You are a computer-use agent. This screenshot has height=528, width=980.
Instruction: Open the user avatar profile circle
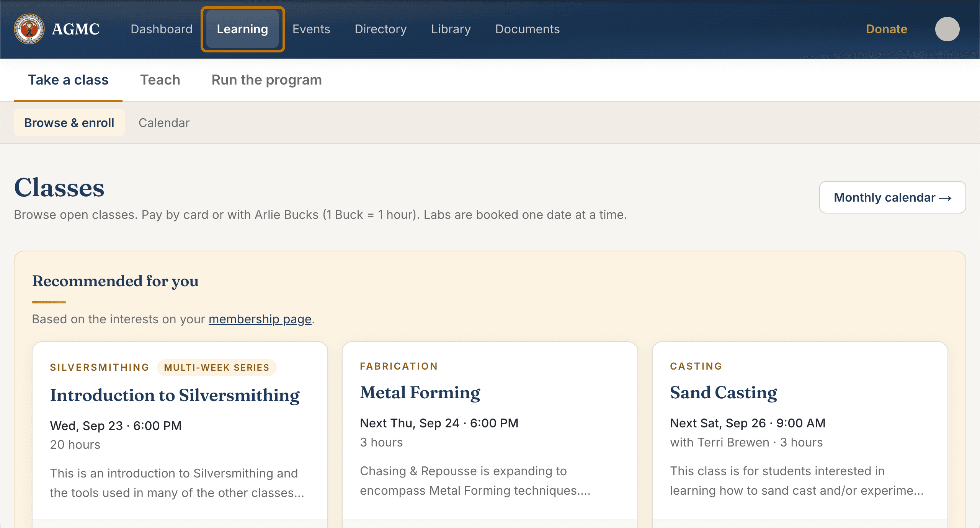click(x=947, y=29)
